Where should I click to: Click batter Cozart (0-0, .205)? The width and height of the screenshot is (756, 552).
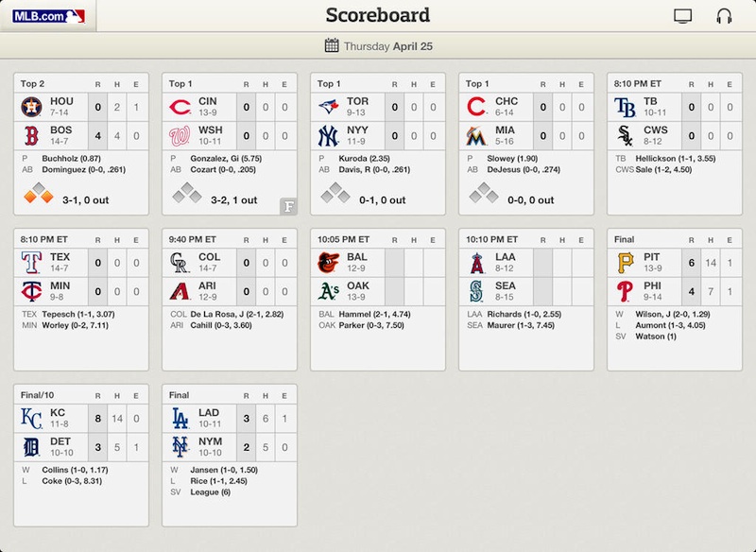[223, 170]
